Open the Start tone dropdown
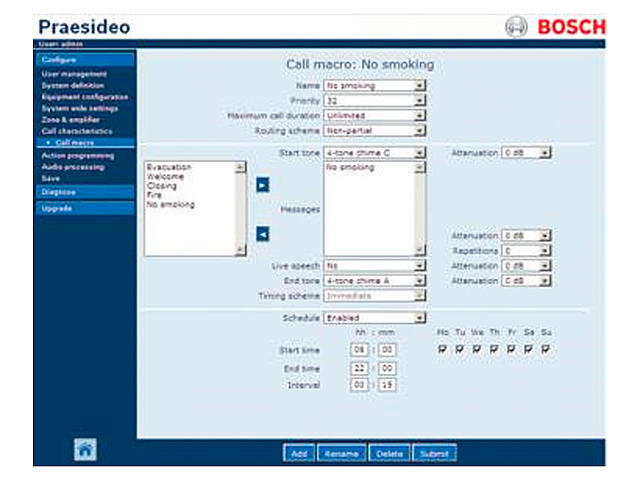This screenshot has width=640, height=480. [374, 153]
